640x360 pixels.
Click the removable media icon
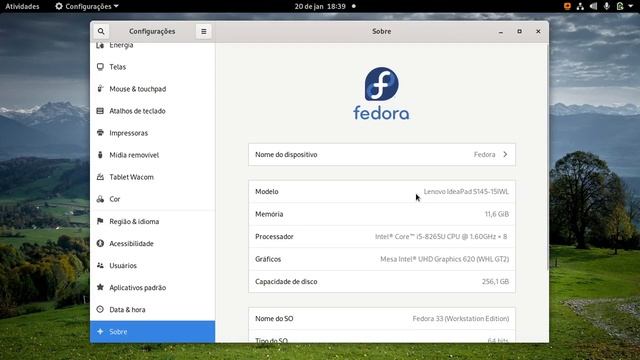click(100, 155)
